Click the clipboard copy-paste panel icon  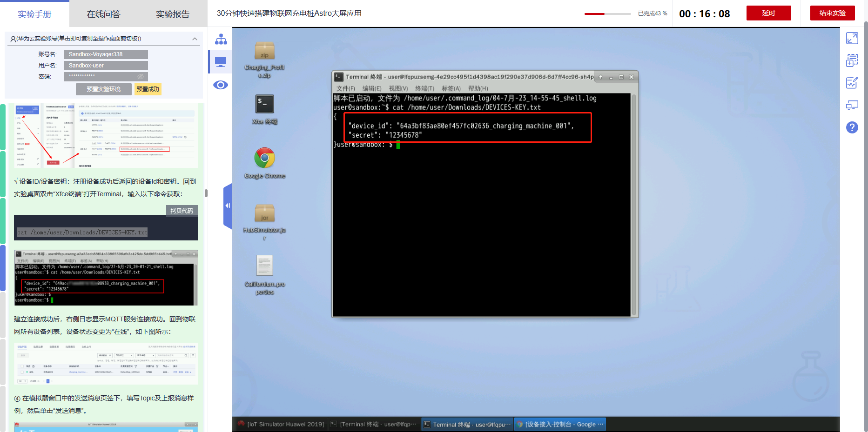click(x=852, y=60)
